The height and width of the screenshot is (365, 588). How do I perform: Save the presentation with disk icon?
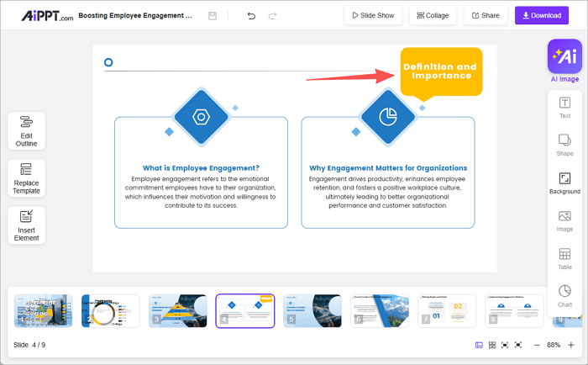[x=213, y=16]
